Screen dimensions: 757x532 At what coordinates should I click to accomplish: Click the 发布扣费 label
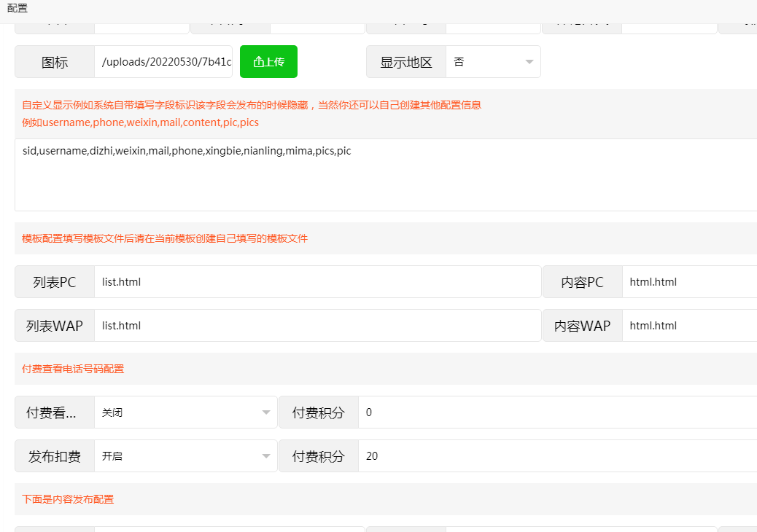pos(55,456)
